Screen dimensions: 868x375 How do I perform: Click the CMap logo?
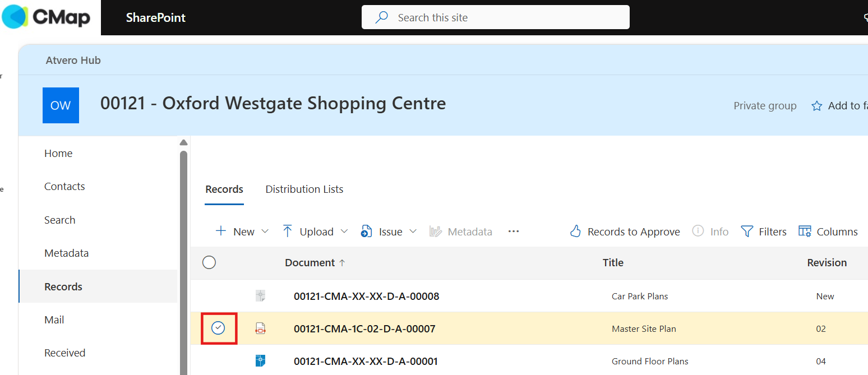coord(46,17)
